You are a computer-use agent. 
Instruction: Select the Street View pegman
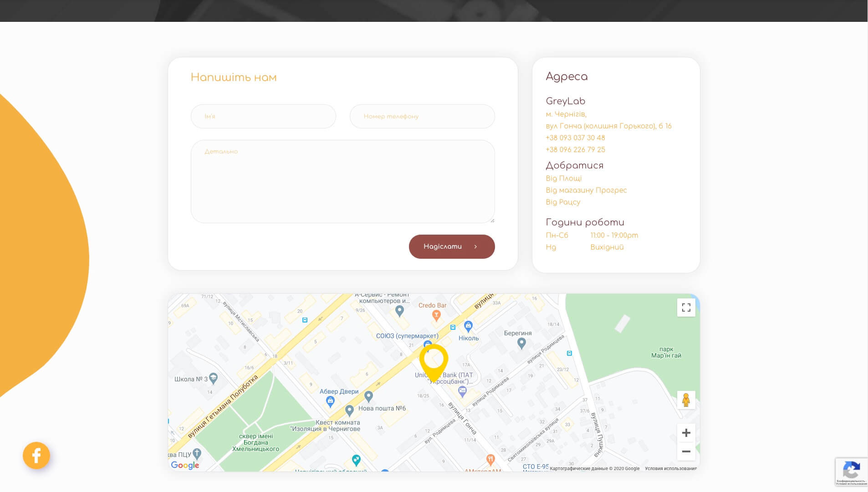click(686, 400)
